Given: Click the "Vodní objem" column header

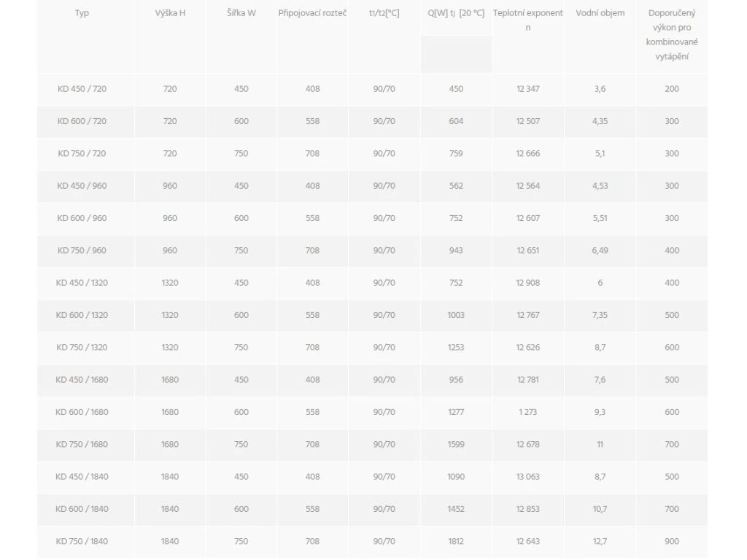Looking at the screenshot, I should click(600, 13).
